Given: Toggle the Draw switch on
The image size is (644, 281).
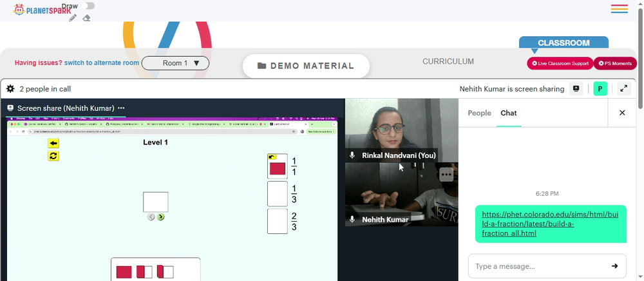Looking at the screenshot, I should click(88, 6).
